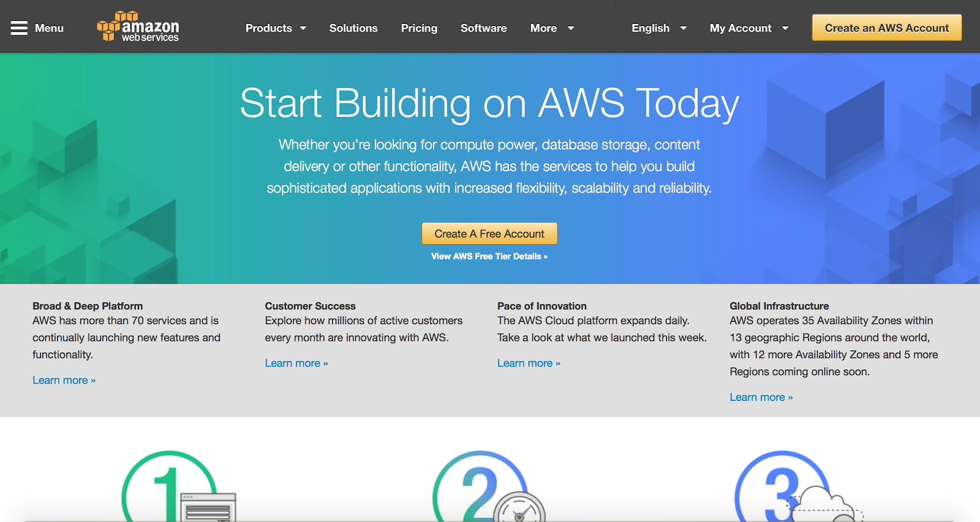
Task: Click the Menu label in header
Action: coord(49,28)
